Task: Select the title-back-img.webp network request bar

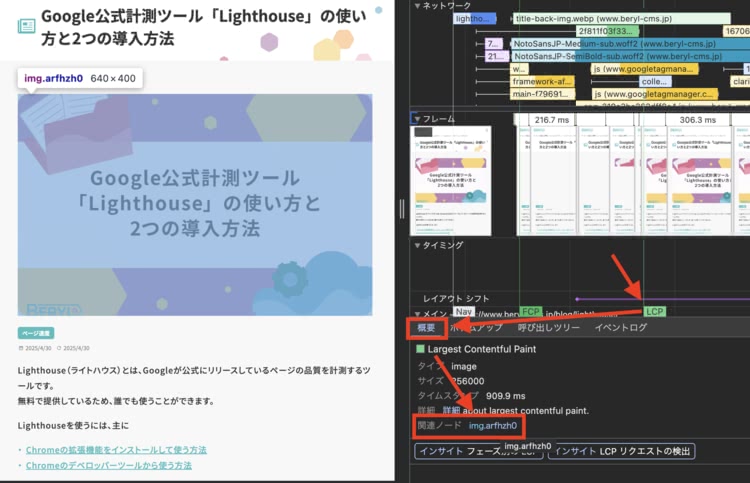Action: click(621, 19)
